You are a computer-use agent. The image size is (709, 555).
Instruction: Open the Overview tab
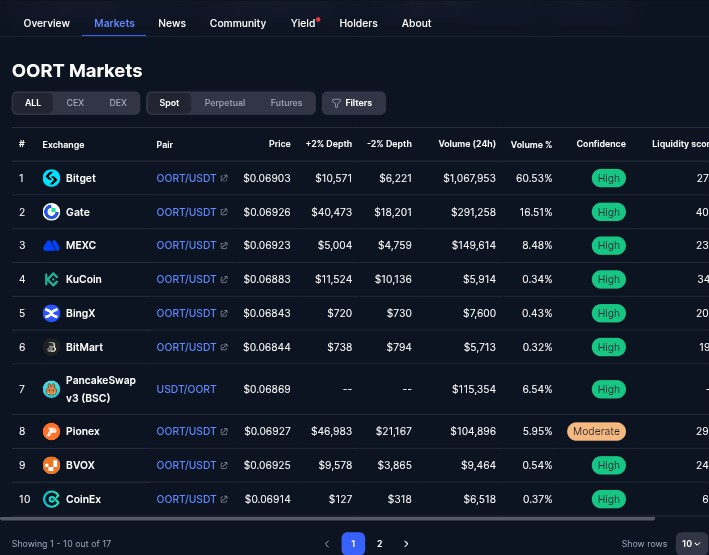pos(47,23)
